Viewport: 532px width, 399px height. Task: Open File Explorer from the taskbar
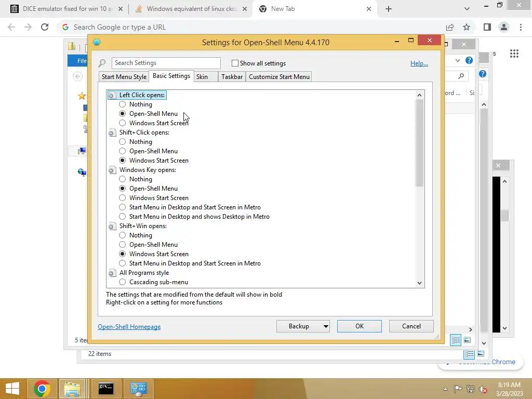pyautogui.click(x=72, y=389)
